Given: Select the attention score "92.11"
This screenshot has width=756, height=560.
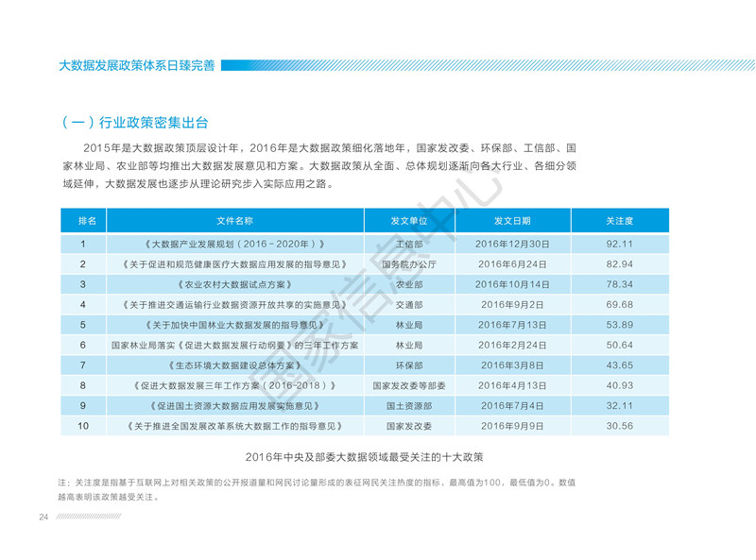Looking at the screenshot, I should click(x=620, y=245).
